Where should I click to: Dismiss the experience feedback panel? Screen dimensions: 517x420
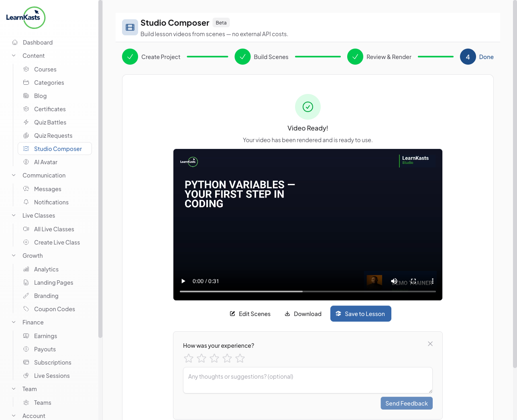pos(430,344)
